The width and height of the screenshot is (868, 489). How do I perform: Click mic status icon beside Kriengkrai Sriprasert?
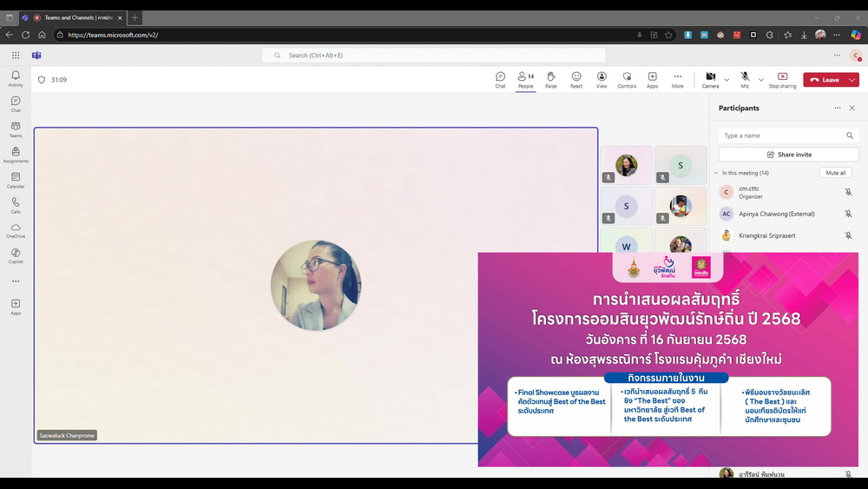848,235
